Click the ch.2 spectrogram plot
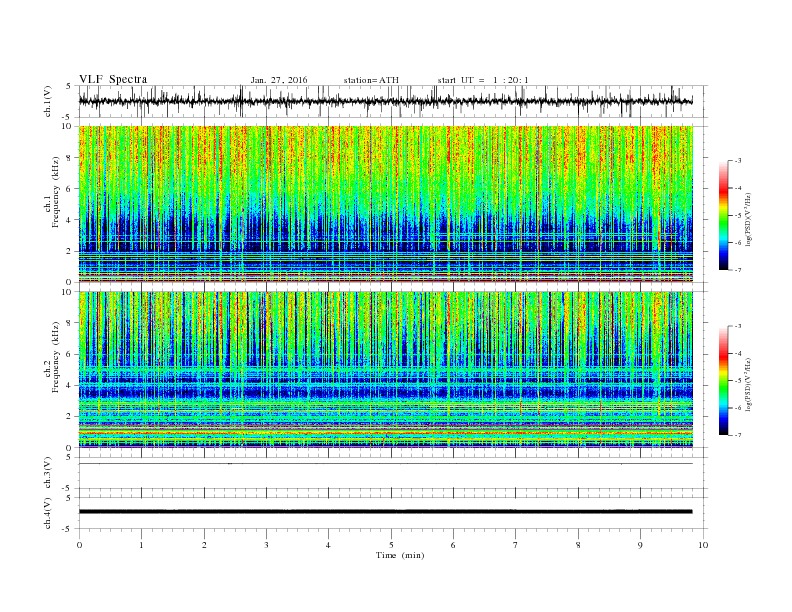The width and height of the screenshot is (792, 612). pos(385,370)
